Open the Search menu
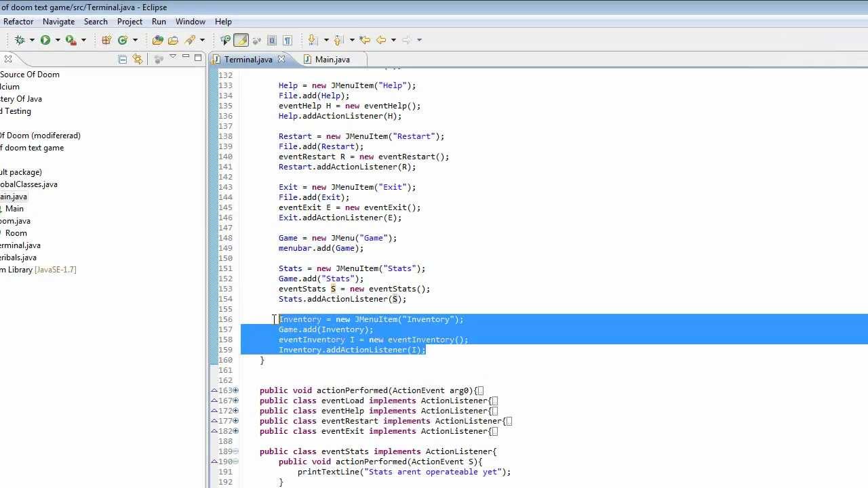 (x=96, y=22)
